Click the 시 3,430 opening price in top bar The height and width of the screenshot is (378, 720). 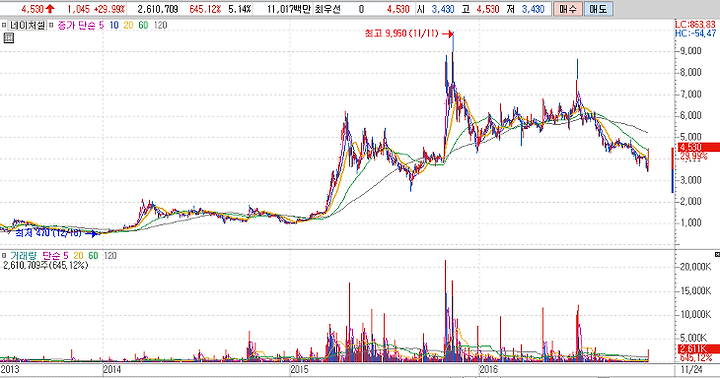tap(435, 9)
